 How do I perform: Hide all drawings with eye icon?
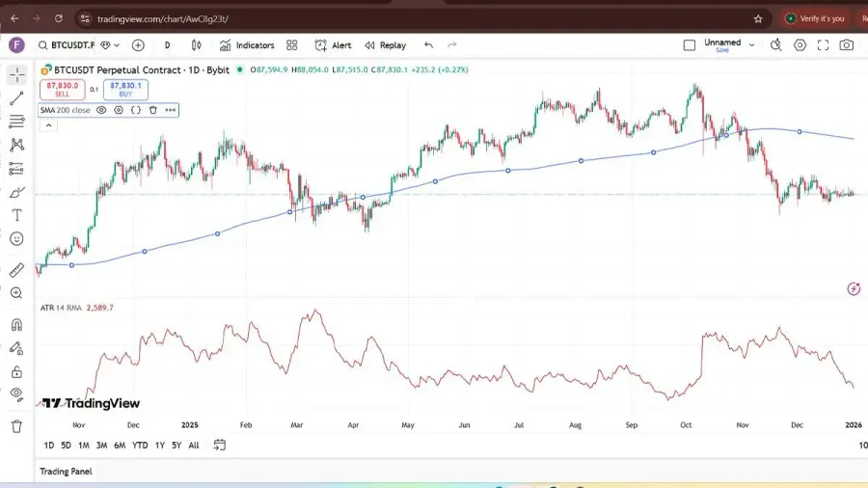[x=17, y=394]
